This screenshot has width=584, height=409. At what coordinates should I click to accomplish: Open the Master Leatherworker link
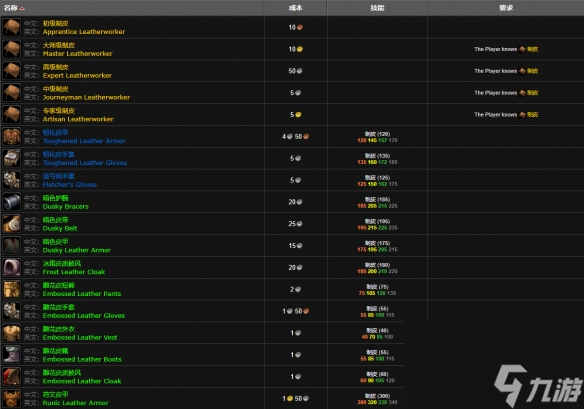pyautogui.click(x=77, y=54)
